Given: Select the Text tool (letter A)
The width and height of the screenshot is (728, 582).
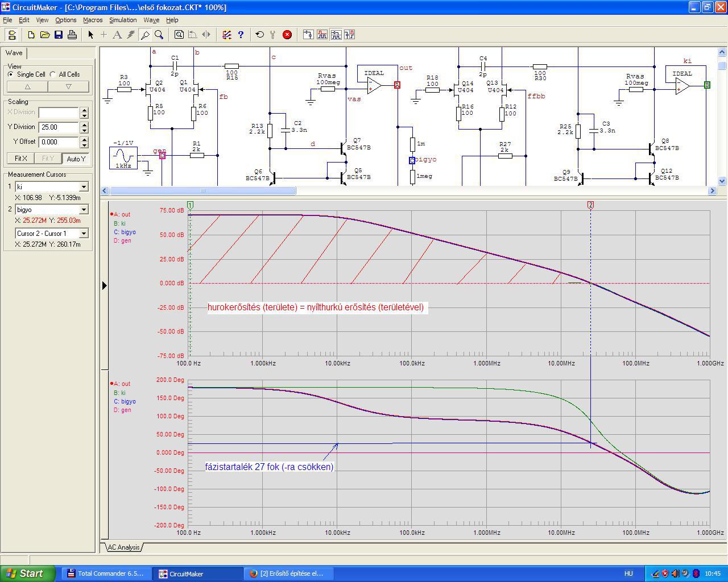Looking at the screenshot, I should tap(117, 35).
